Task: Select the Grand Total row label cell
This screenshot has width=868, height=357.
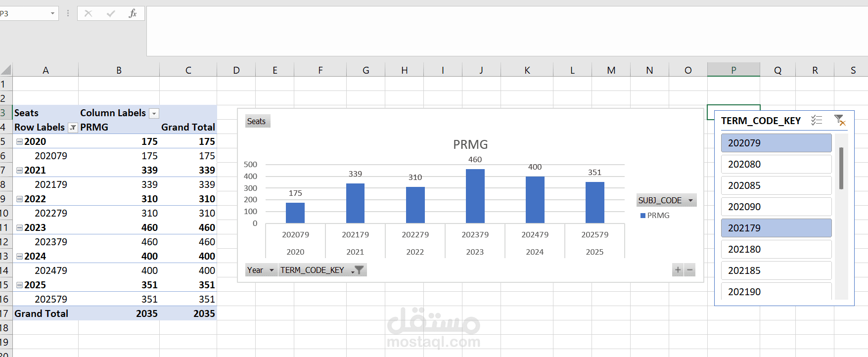Action: pos(46,313)
